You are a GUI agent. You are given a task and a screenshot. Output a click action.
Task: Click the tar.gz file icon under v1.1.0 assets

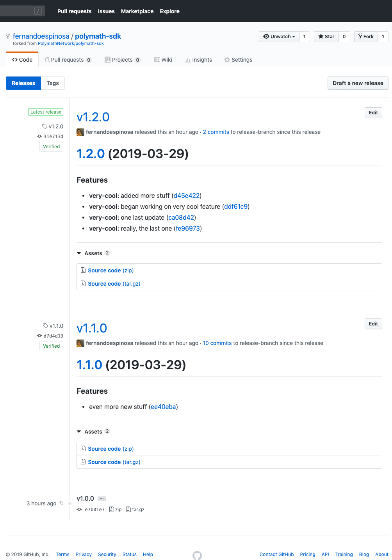pyautogui.click(x=83, y=462)
